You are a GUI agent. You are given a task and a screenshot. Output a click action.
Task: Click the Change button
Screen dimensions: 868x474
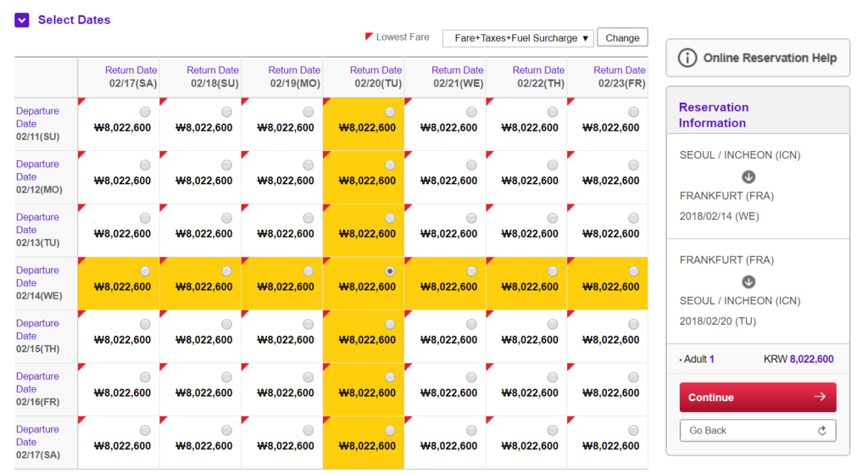[x=622, y=37]
